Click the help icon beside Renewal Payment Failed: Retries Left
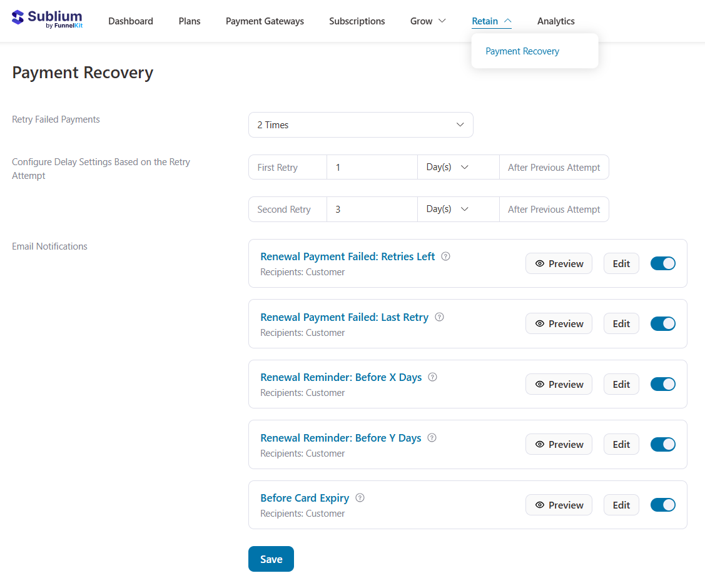 click(445, 256)
